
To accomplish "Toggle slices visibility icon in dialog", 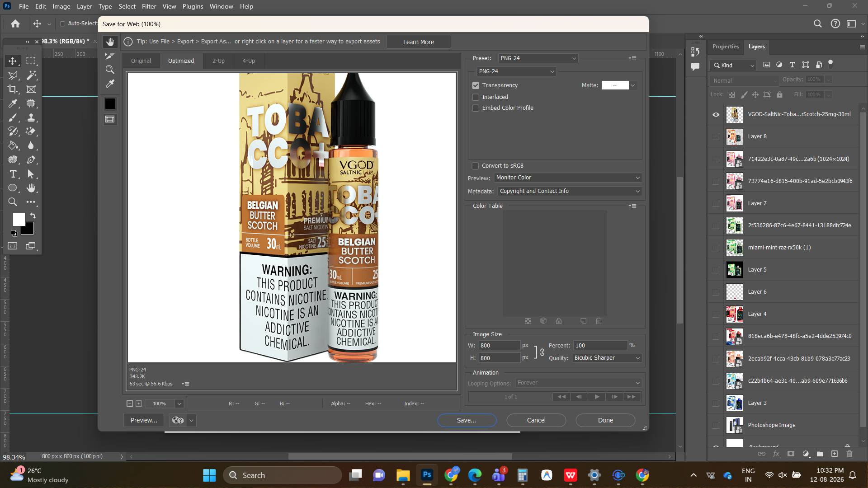I will (x=110, y=119).
